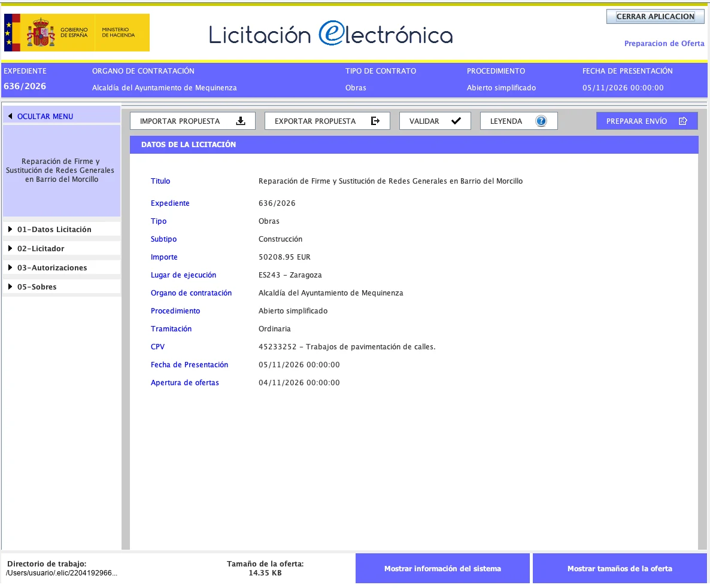Click the export arrow icon
This screenshot has height=588, width=710.
pyautogui.click(x=375, y=121)
